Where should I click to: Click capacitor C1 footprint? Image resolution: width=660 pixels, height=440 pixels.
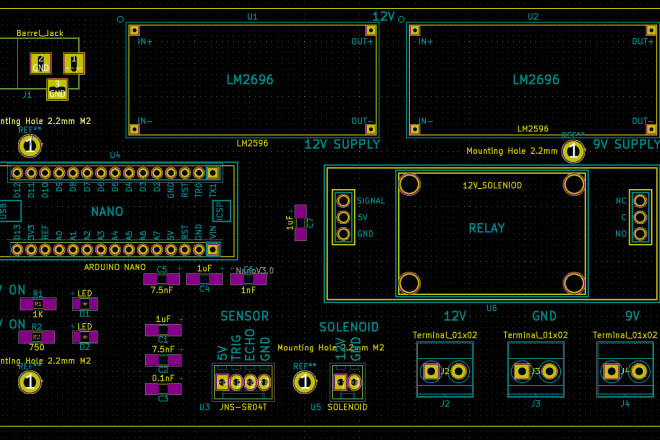[163, 330]
